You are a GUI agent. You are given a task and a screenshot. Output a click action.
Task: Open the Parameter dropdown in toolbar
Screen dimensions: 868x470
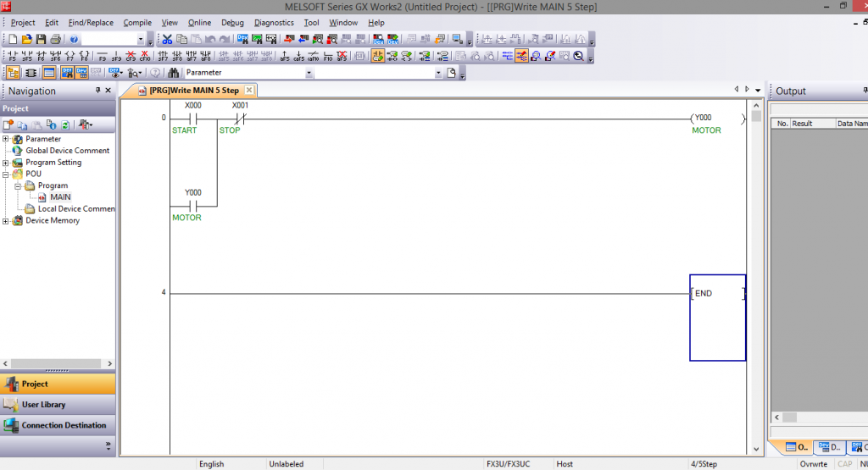tap(309, 73)
